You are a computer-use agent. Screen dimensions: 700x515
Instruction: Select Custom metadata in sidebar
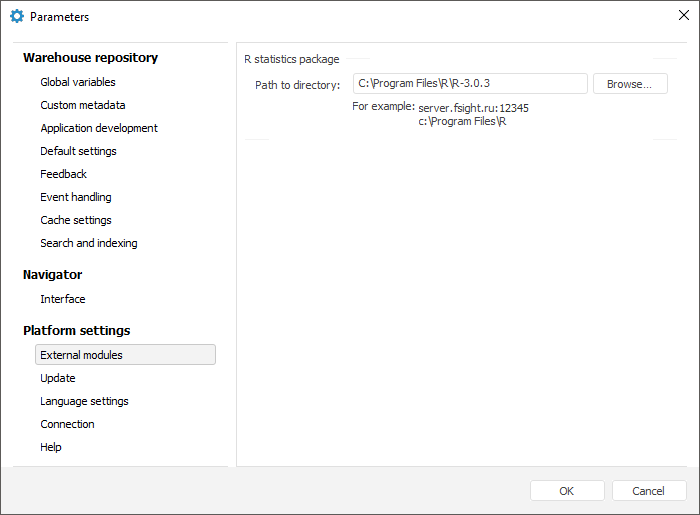[83, 105]
